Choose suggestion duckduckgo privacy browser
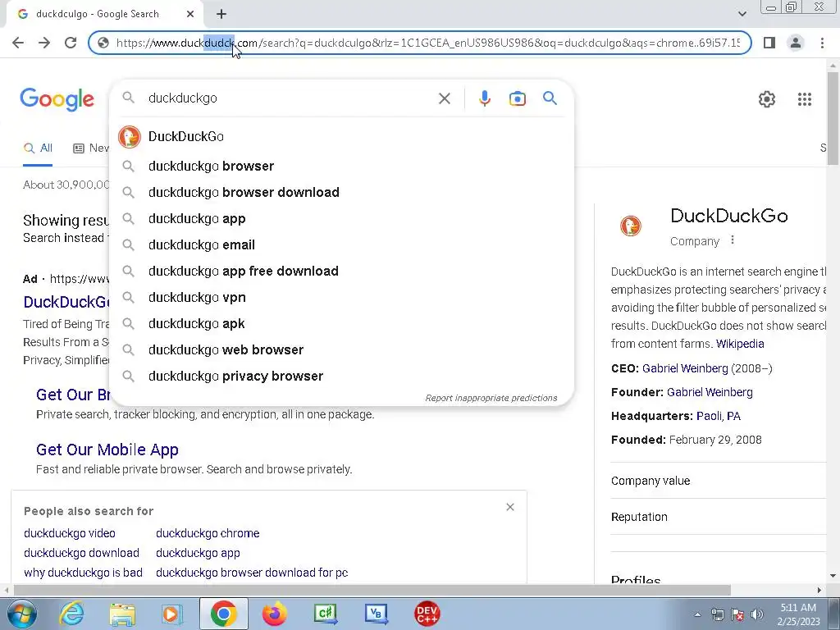This screenshot has height=630, width=840. (x=341, y=376)
